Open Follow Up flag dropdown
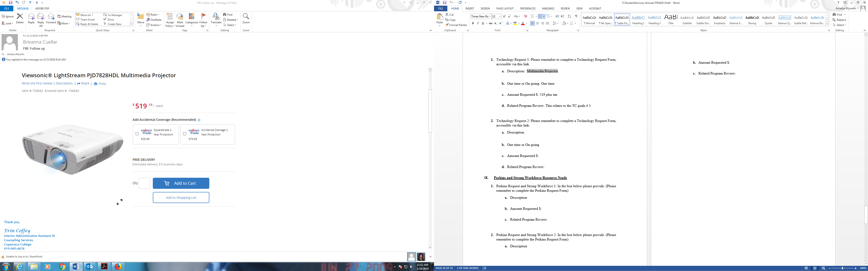868x271 pixels. (203, 20)
